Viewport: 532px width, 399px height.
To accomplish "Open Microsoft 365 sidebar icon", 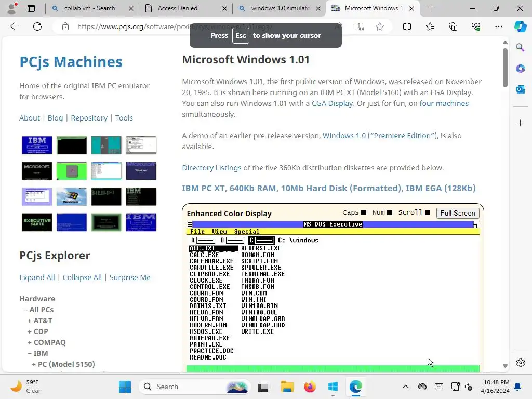I will point(520,68).
